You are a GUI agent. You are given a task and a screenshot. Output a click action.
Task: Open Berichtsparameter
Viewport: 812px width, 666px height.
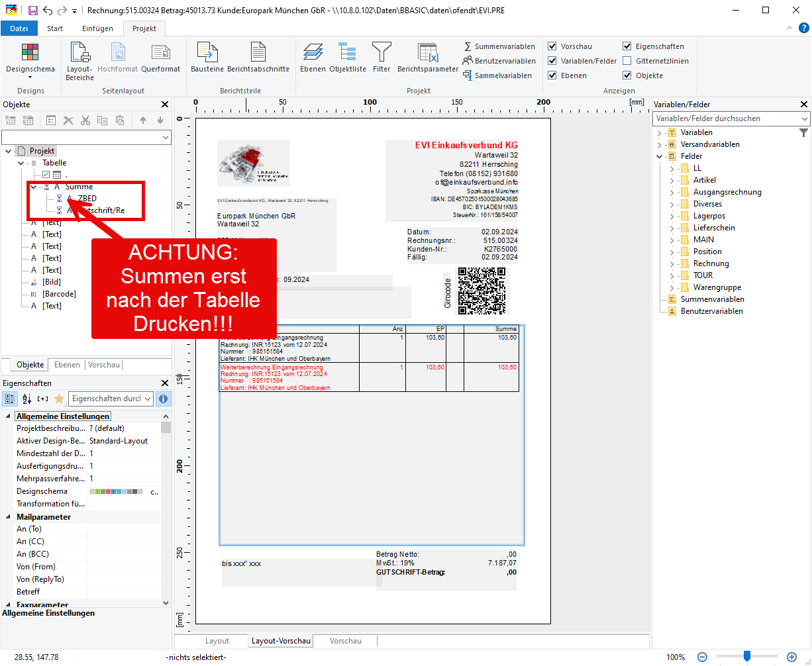click(428, 59)
